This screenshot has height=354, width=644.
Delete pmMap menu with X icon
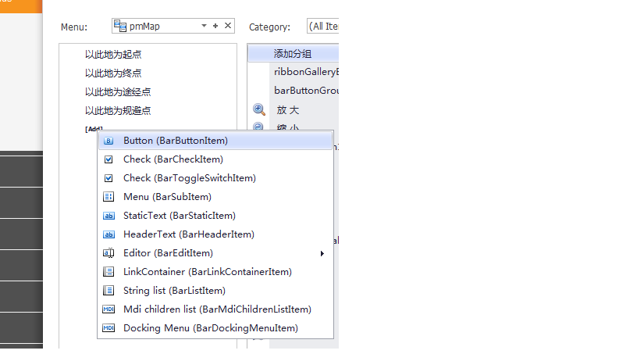click(x=228, y=26)
